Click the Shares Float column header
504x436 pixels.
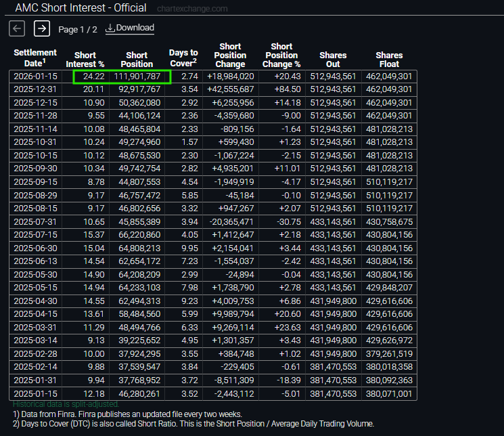(389, 60)
